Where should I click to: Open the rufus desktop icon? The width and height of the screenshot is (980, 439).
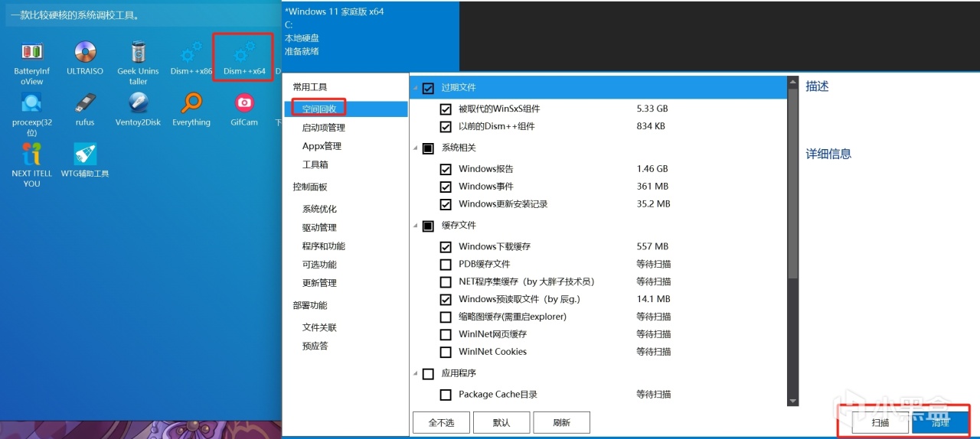(85, 109)
